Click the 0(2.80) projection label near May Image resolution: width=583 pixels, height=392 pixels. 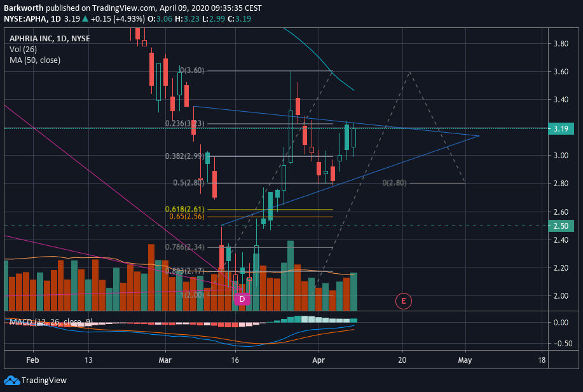click(394, 183)
